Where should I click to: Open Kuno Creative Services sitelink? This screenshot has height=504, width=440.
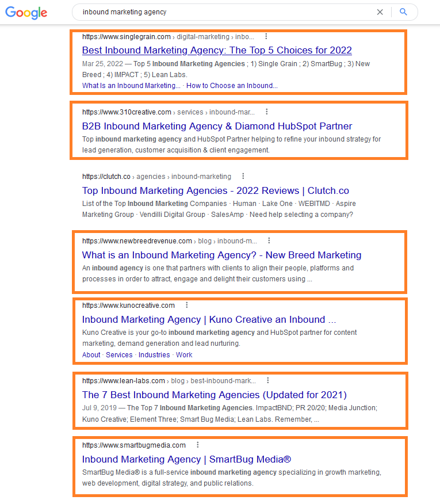tap(119, 355)
